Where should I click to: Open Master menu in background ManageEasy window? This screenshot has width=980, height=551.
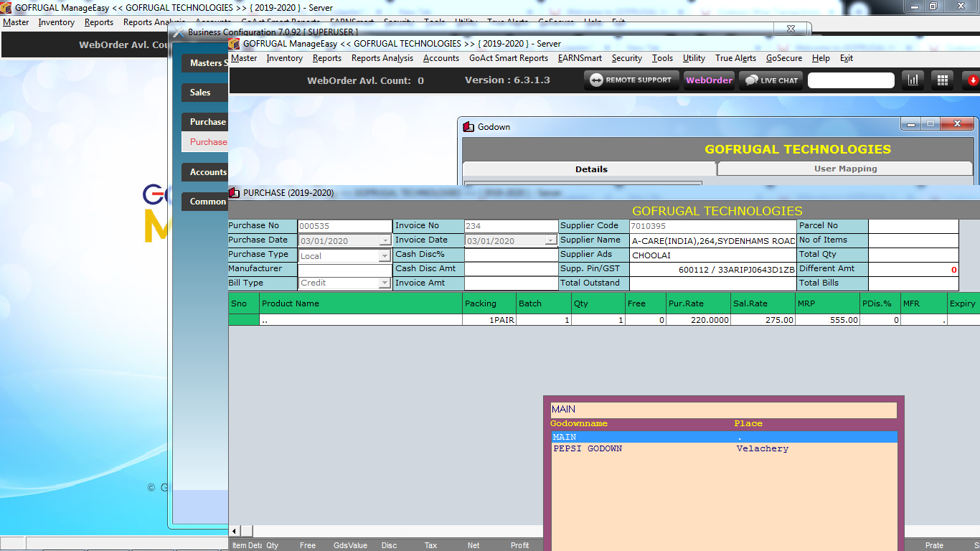click(16, 22)
